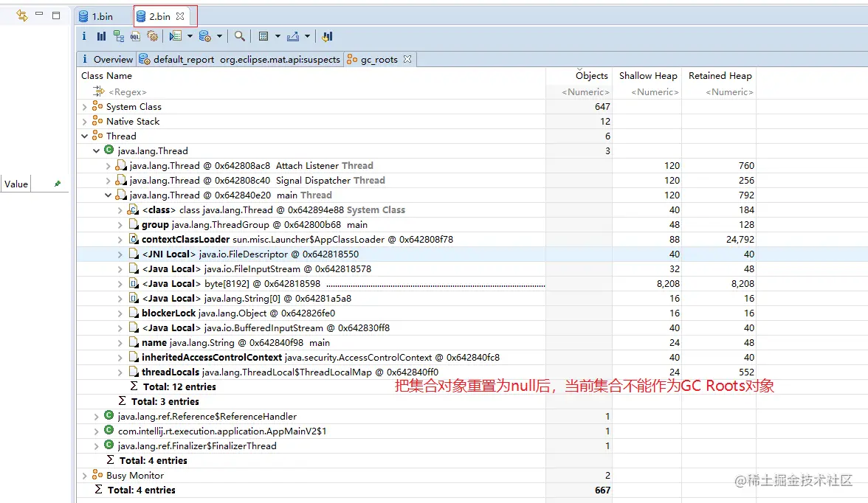The width and height of the screenshot is (868, 503).
Task: Open the Dominator Tree view
Action: pyautogui.click(x=118, y=36)
